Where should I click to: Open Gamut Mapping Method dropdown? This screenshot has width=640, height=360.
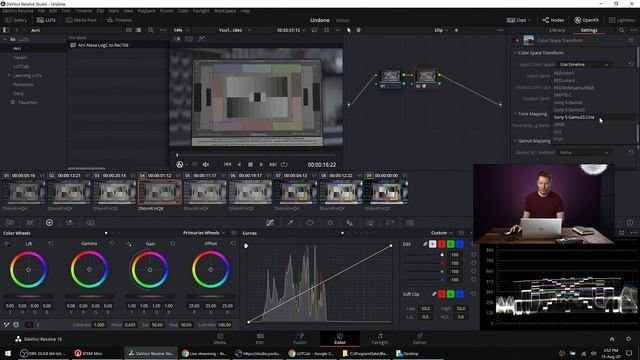[584, 152]
